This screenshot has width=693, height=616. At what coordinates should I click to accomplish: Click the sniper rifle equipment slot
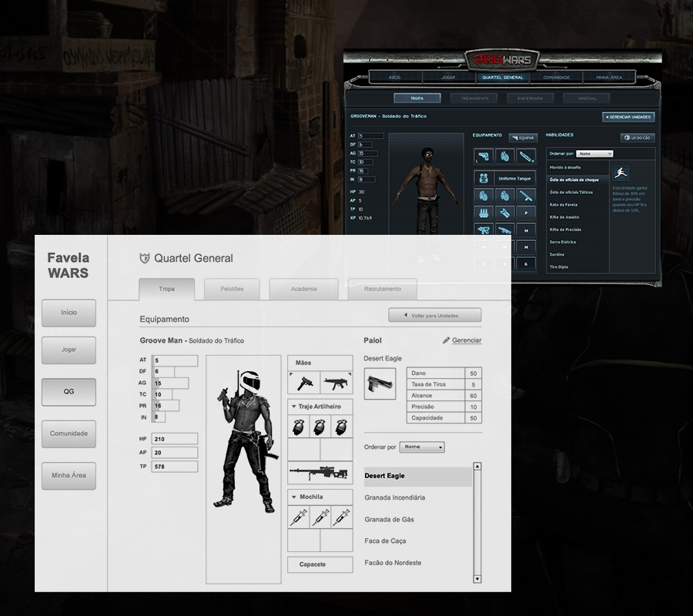[320, 472]
